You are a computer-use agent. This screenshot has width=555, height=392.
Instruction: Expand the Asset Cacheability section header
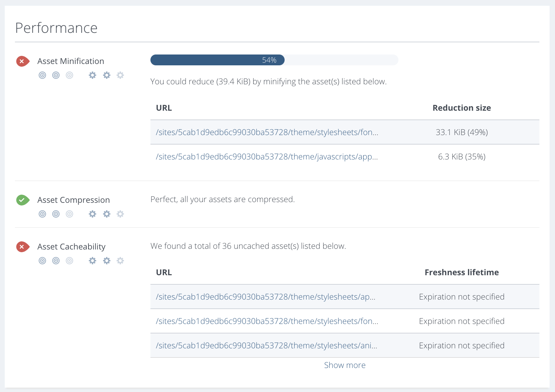point(71,246)
